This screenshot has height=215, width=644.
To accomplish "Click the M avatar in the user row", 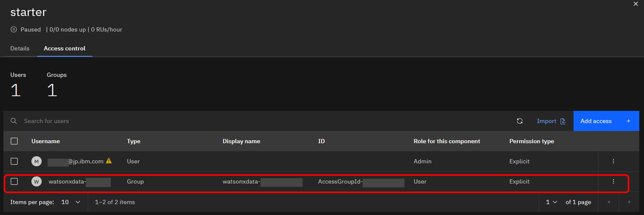I will 37,161.
